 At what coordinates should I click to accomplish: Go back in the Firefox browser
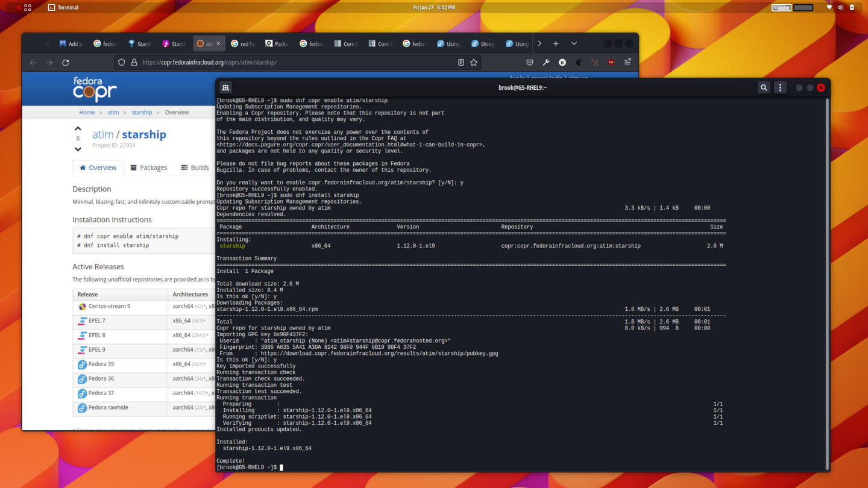coord(33,62)
